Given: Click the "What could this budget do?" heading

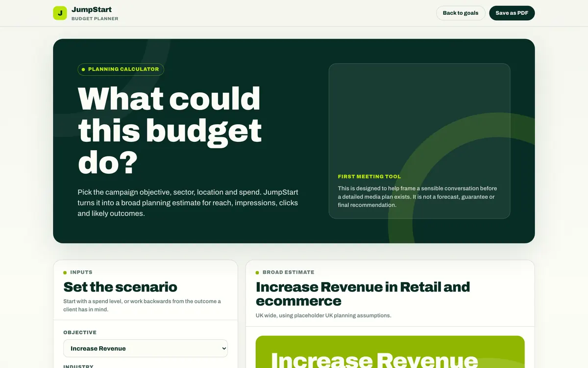Looking at the screenshot, I should (170, 130).
